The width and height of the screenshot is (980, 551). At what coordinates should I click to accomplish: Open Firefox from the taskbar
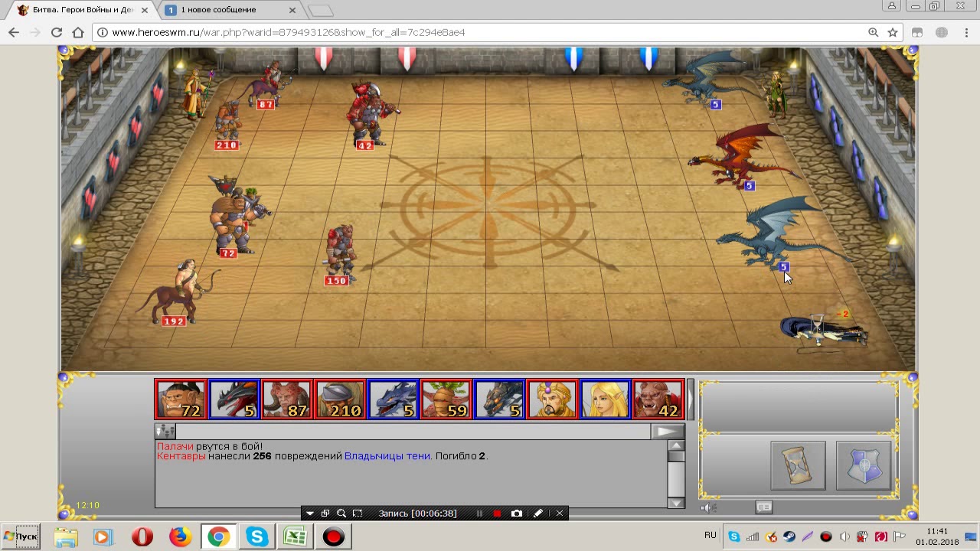[x=180, y=536]
